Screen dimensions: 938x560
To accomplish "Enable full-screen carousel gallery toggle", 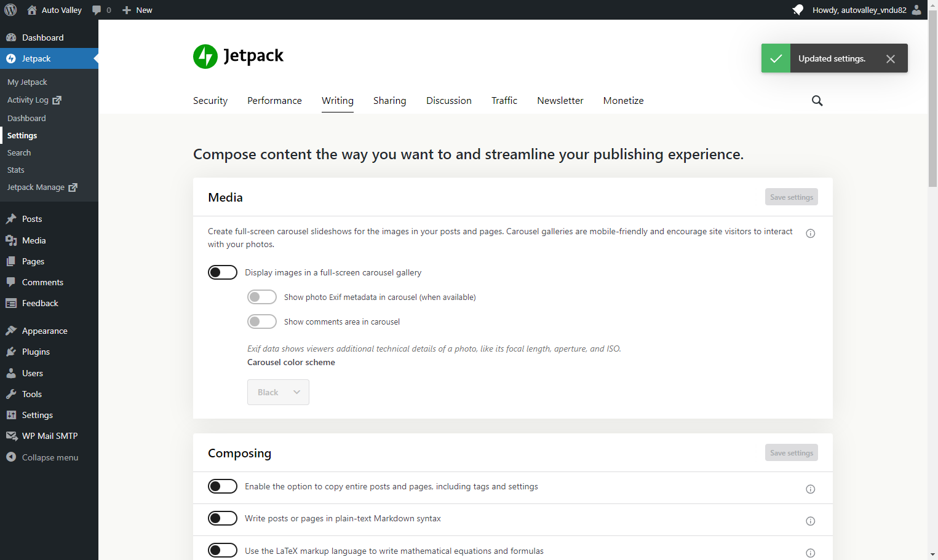I will [223, 272].
